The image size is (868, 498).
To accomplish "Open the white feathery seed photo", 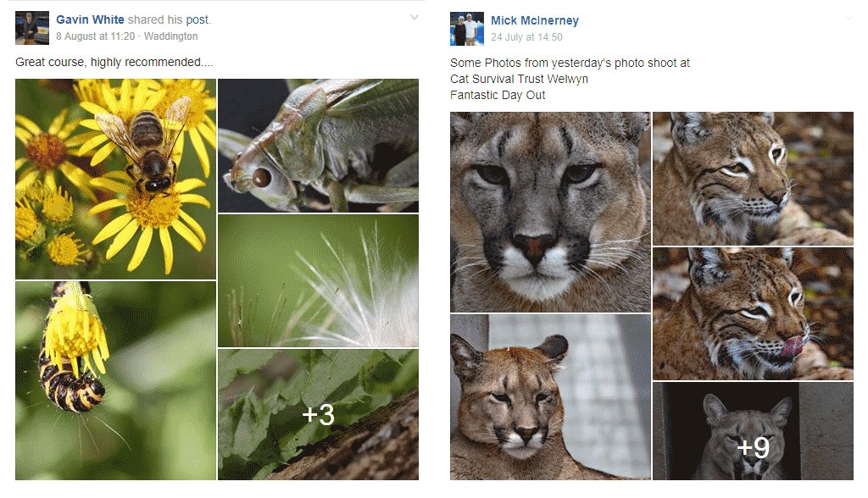I will (318, 280).
